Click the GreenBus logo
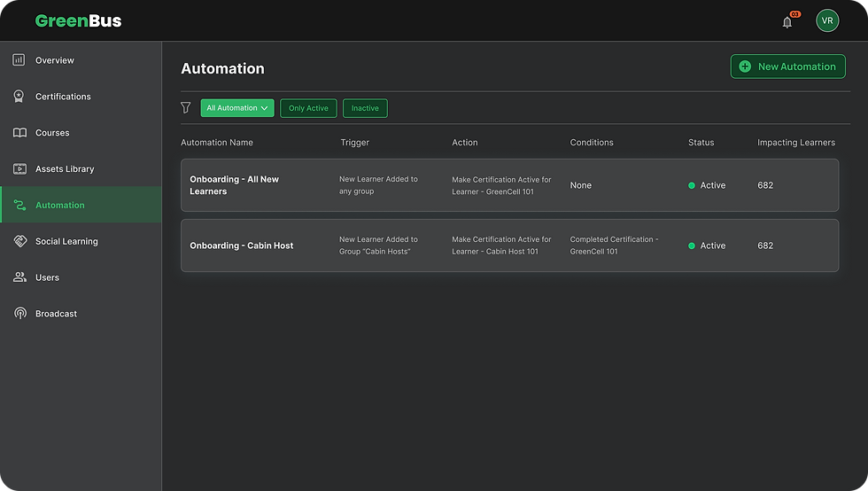 [x=78, y=20]
